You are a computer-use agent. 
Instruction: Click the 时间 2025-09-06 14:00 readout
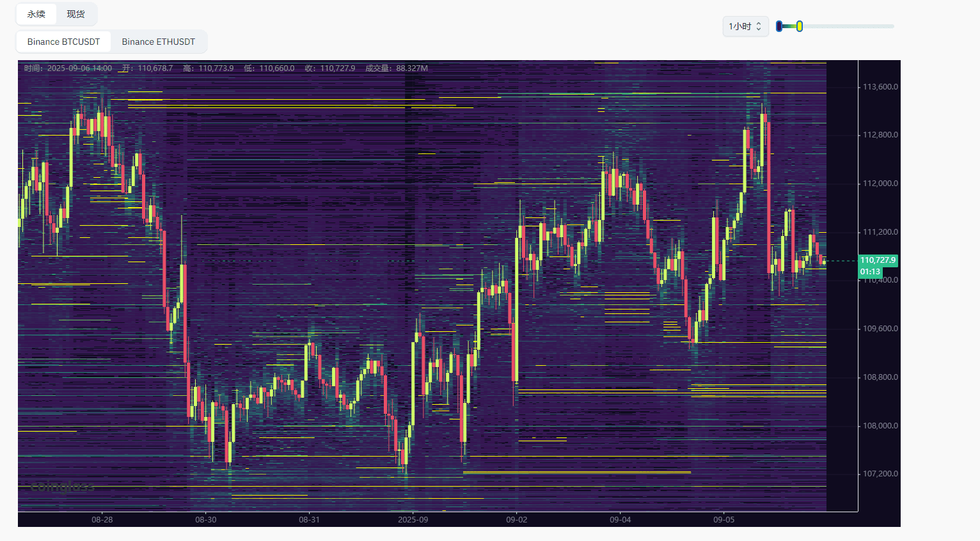pyautogui.click(x=68, y=68)
